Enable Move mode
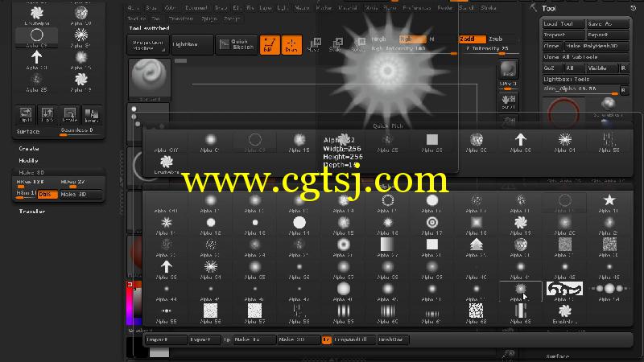The width and height of the screenshot is (644, 362). coord(313,44)
